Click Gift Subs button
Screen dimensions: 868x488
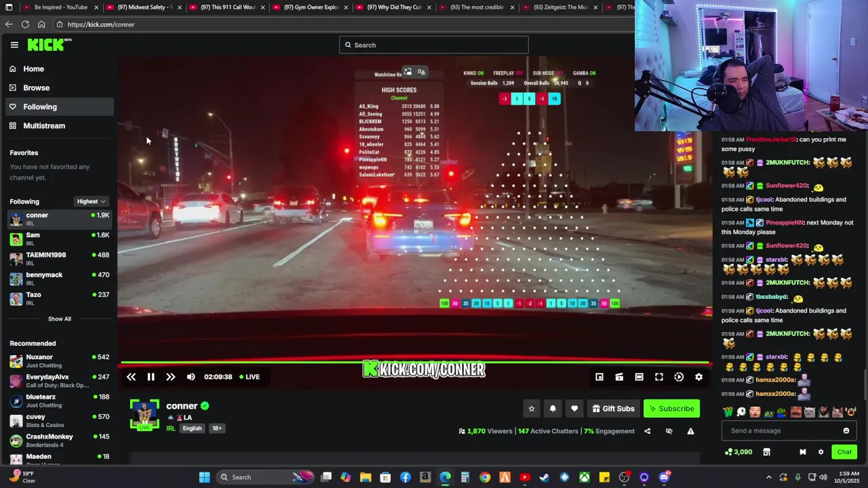(613, 409)
